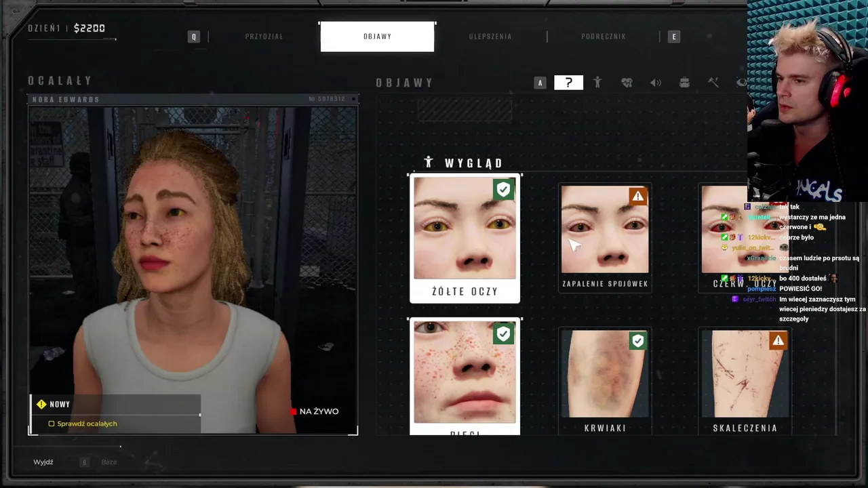Screen dimensions: 868x488
Task: Select the freckles face symptom card
Action: tap(465, 377)
